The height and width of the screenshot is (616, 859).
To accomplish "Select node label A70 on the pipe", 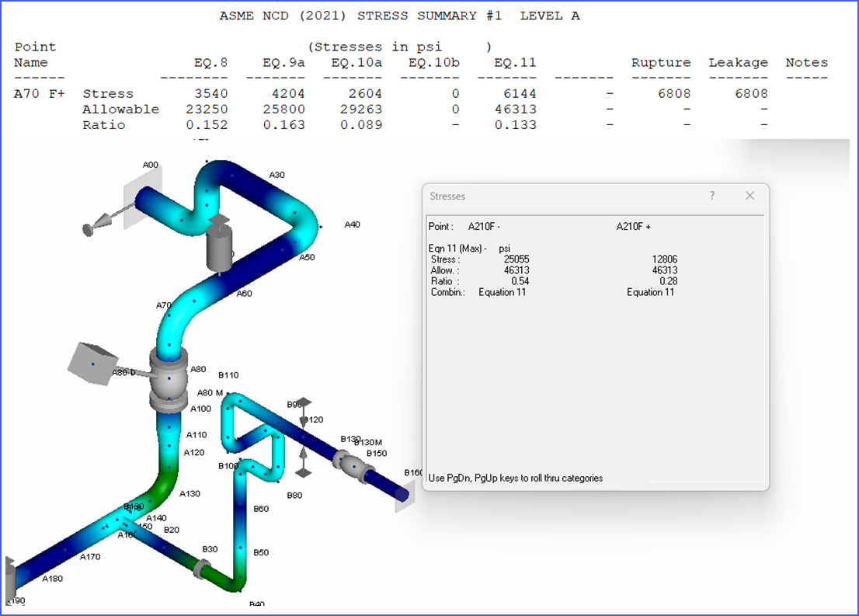I will (163, 305).
